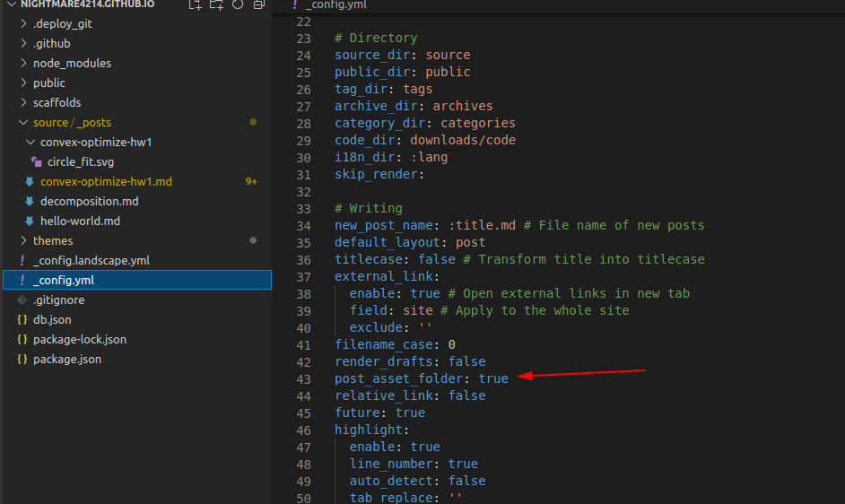Click 'downloads/code' value on line 29
The height and width of the screenshot is (504, 845).
(x=463, y=140)
